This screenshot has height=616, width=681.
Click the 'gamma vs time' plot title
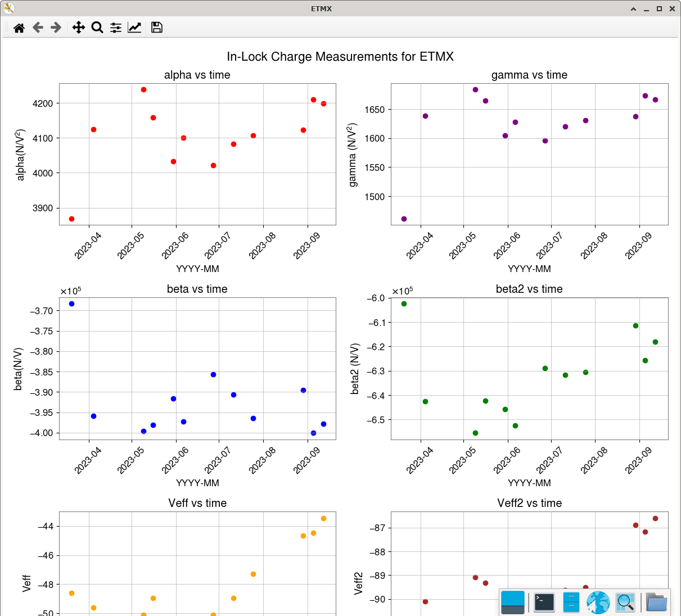click(529, 75)
